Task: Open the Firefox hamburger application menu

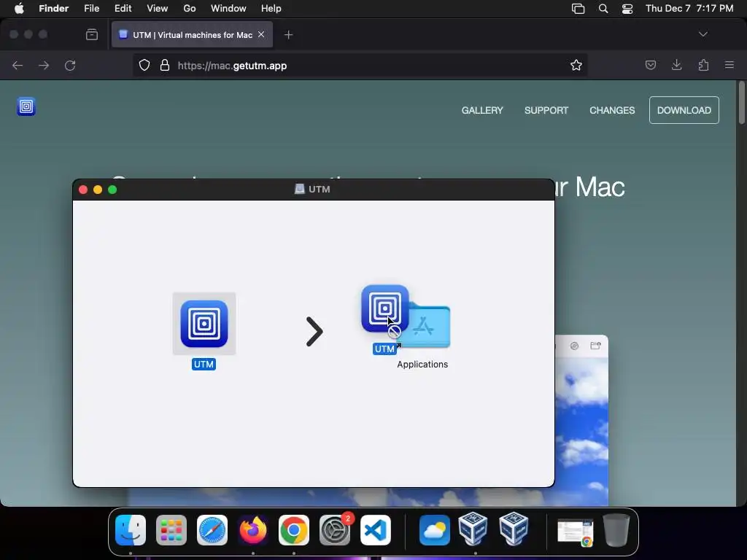Action: [729, 65]
